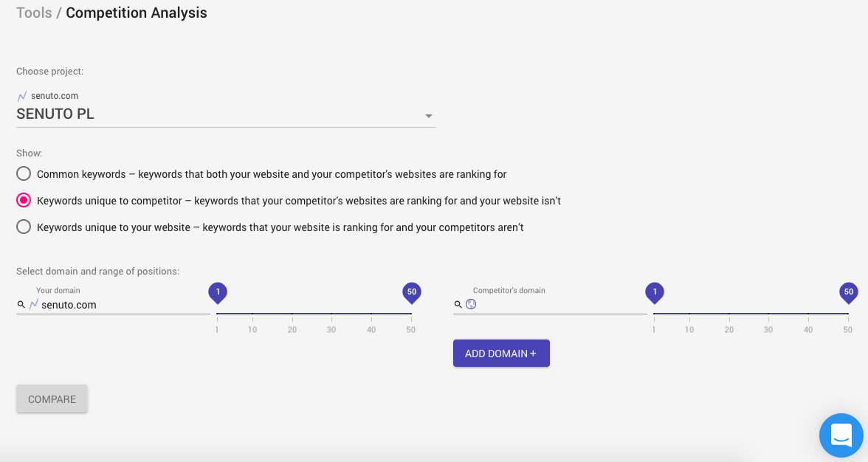The image size is (868, 462).
Task: Click the globe icon in Competitor's domain field
Action: (471, 304)
